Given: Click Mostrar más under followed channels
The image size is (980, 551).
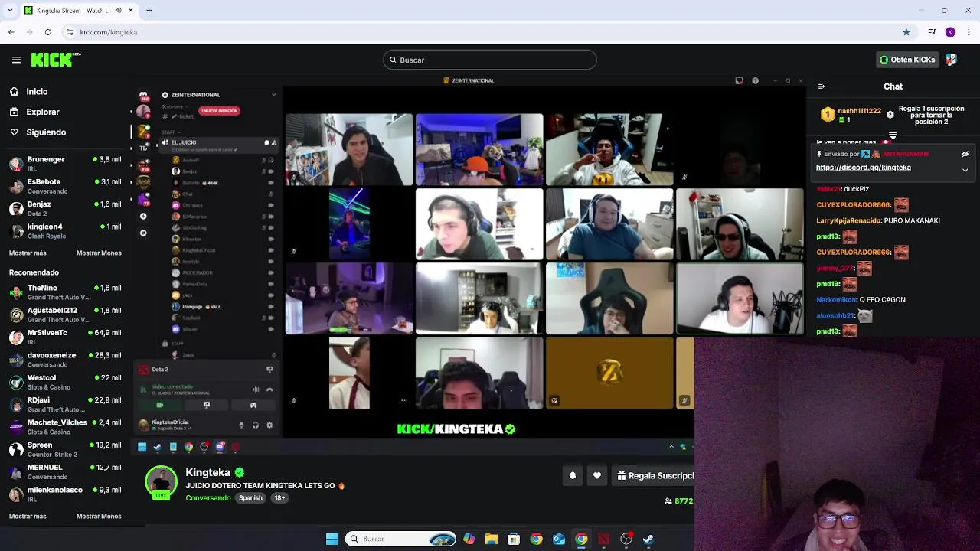Looking at the screenshot, I should click(x=28, y=253).
